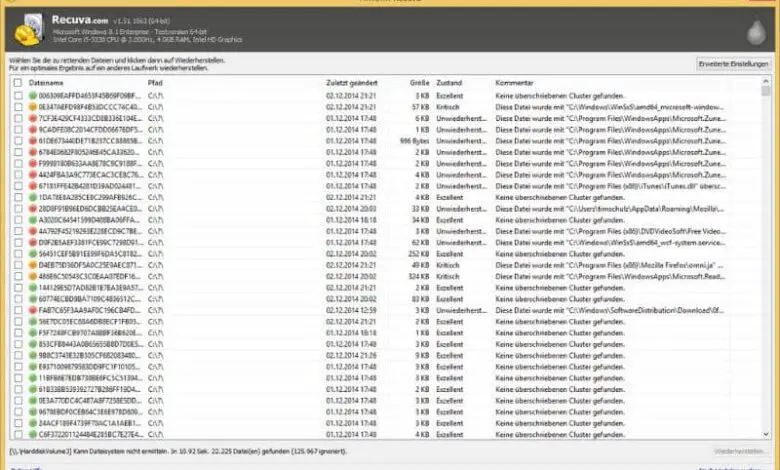
Task: Click the red status dot of the 996 Bytes file
Action: point(33,141)
